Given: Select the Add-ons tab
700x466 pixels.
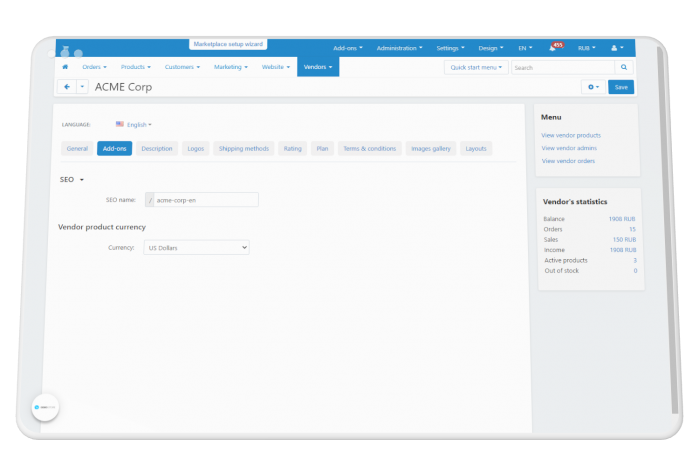Looking at the screenshot, I should (114, 149).
